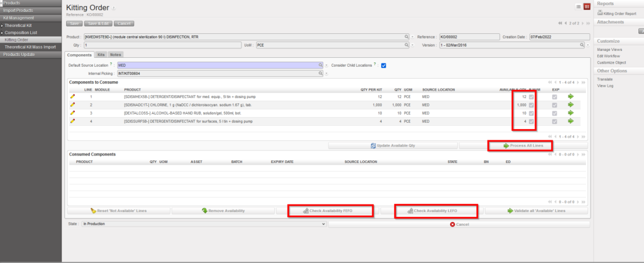Screen dimensions: 644x263
Task: Open the Kitting Order Report
Action: (x=620, y=13)
